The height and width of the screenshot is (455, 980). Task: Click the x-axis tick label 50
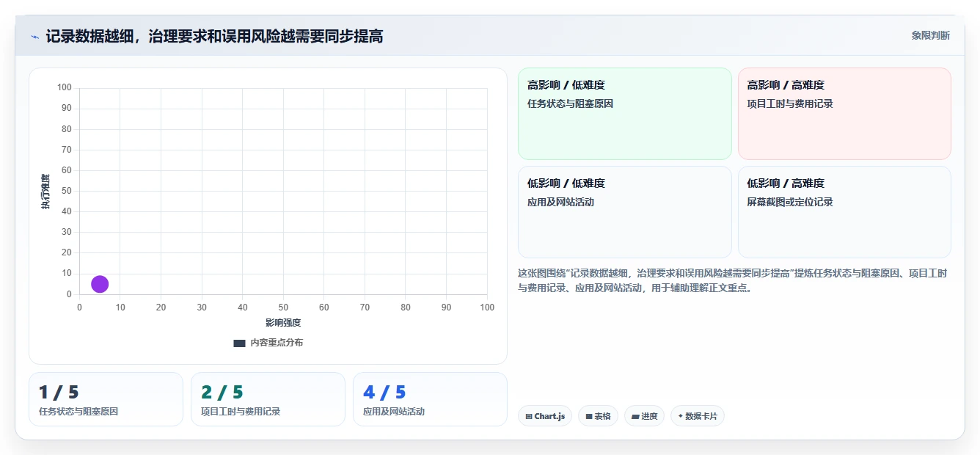283,307
